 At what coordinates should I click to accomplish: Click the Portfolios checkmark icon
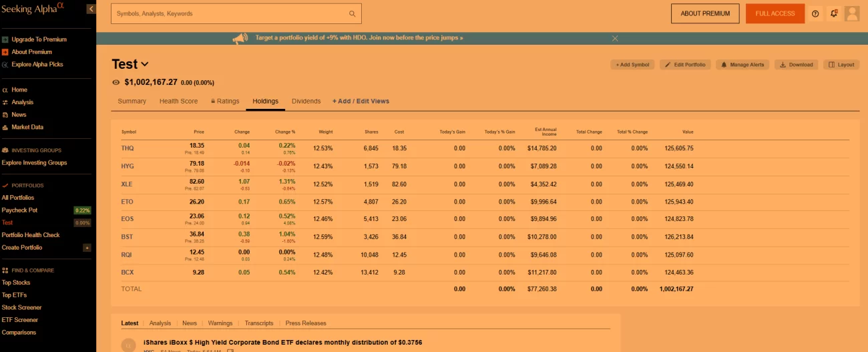click(x=5, y=185)
